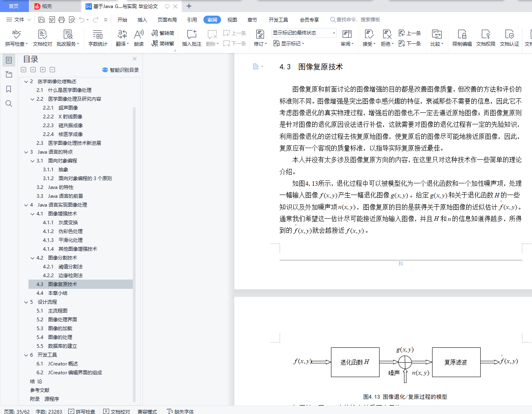
Task: Open the 会员专享 ribbon tab
Action: (309, 20)
